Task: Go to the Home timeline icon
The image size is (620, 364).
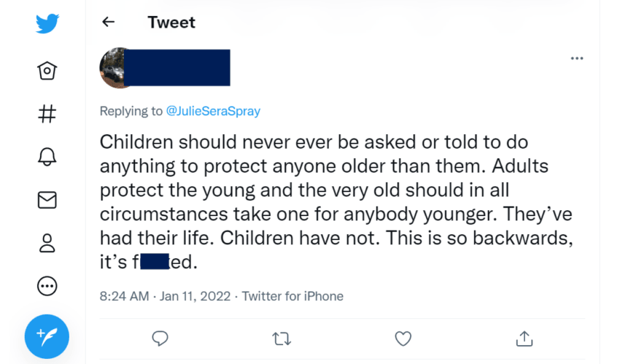Action: pyautogui.click(x=47, y=70)
